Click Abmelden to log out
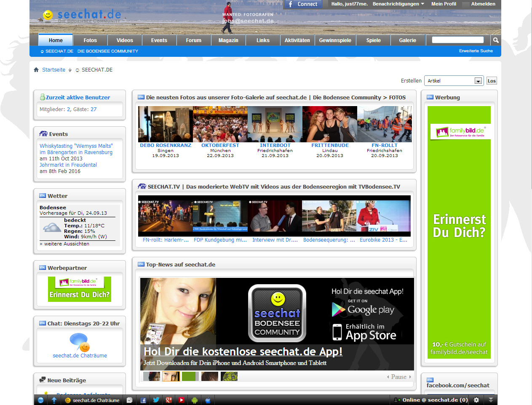532x405 pixels. pyautogui.click(x=483, y=4)
